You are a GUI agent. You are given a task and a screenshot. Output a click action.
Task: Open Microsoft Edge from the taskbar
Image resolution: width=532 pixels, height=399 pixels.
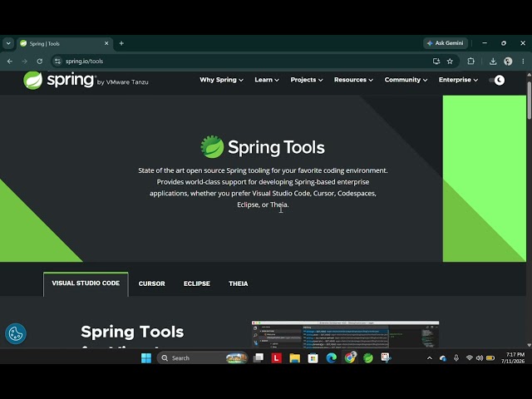(331, 358)
